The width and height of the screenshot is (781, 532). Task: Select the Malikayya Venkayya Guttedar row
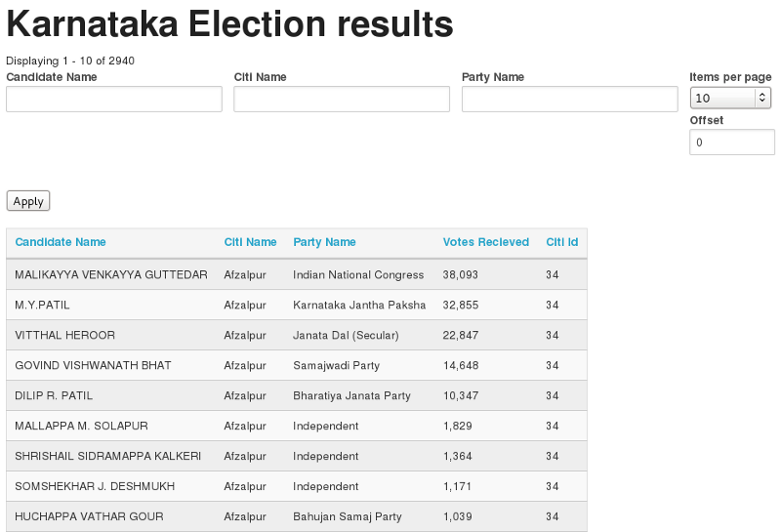[x=111, y=275]
